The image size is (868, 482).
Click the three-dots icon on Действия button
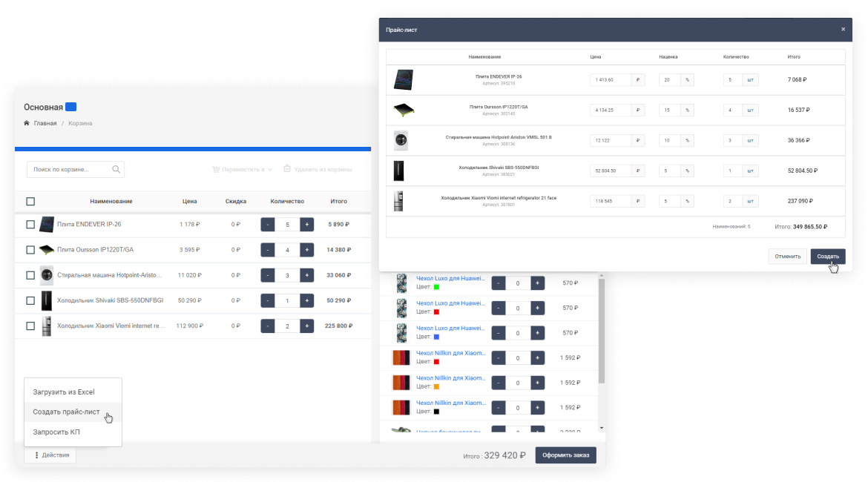(x=36, y=455)
